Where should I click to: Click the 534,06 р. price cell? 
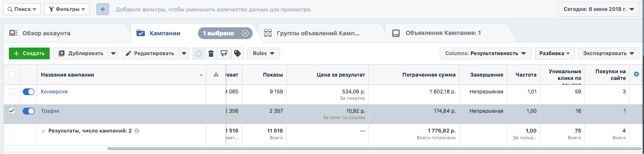[328, 95]
